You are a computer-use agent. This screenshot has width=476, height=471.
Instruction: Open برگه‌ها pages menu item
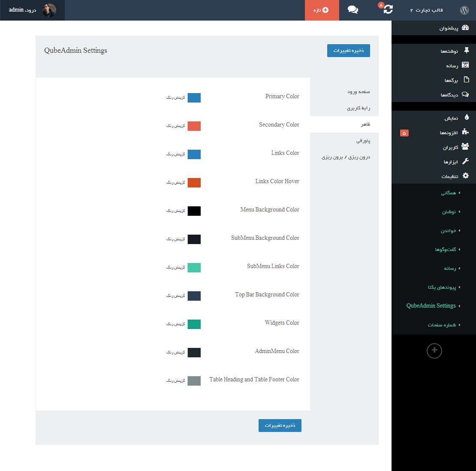[x=434, y=80]
